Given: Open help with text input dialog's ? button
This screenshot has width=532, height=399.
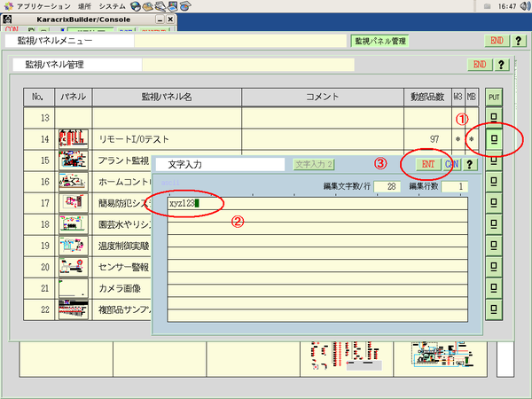Looking at the screenshot, I should tap(471, 164).
